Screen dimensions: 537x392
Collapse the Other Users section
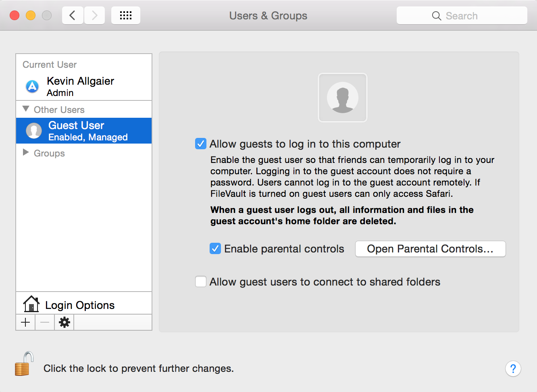point(26,109)
